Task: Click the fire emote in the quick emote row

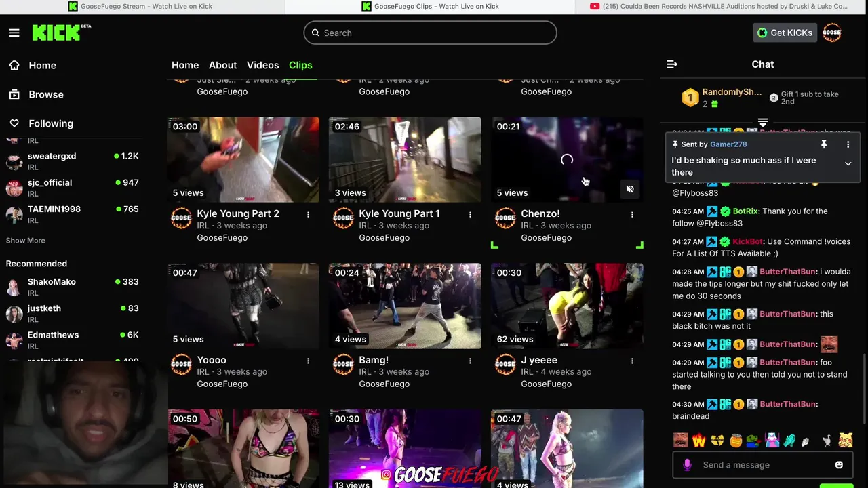Action: (x=698, y=441)
